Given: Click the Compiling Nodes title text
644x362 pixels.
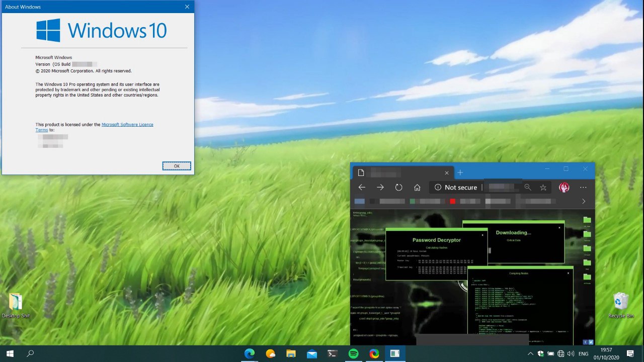Looking at the screenshot, I should [x=518, y=273].
